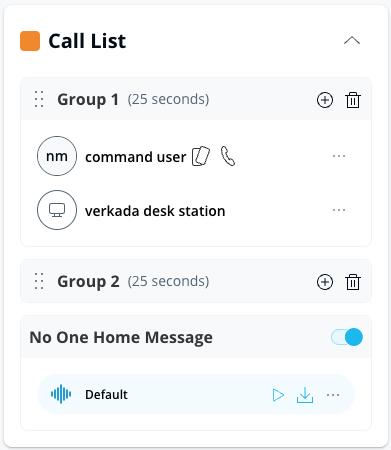Play the Default audio message
Screen dimensions: 391x450
click(x=278, y=395)
